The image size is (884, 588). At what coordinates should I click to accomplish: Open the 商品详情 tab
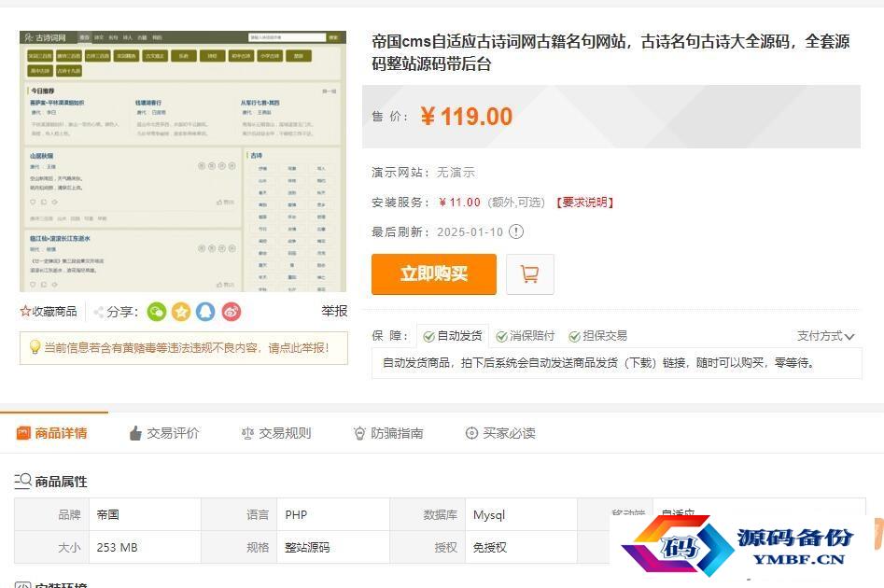[x=52, y=433]
